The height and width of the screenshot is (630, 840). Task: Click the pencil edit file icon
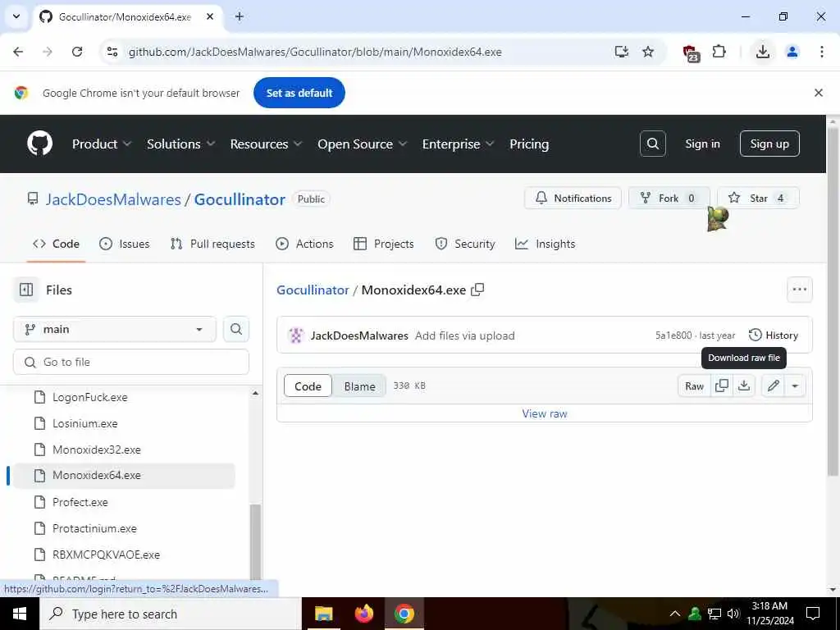point(773,386)
